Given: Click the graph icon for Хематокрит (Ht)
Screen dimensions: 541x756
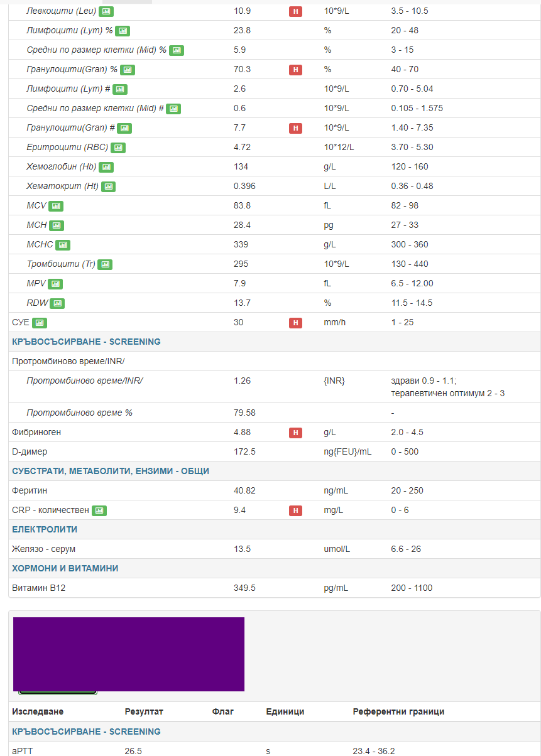Looking at the screenshot, I should pos(109,186).
